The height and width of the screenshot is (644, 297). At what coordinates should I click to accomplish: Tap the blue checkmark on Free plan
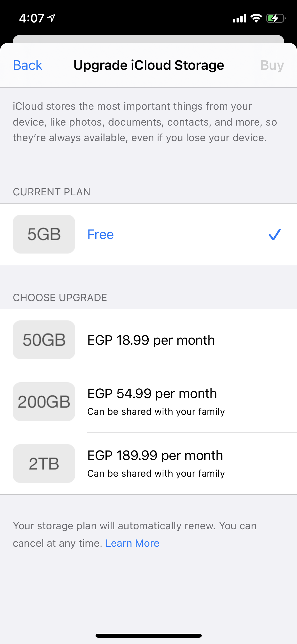click(x=275, y=234)
